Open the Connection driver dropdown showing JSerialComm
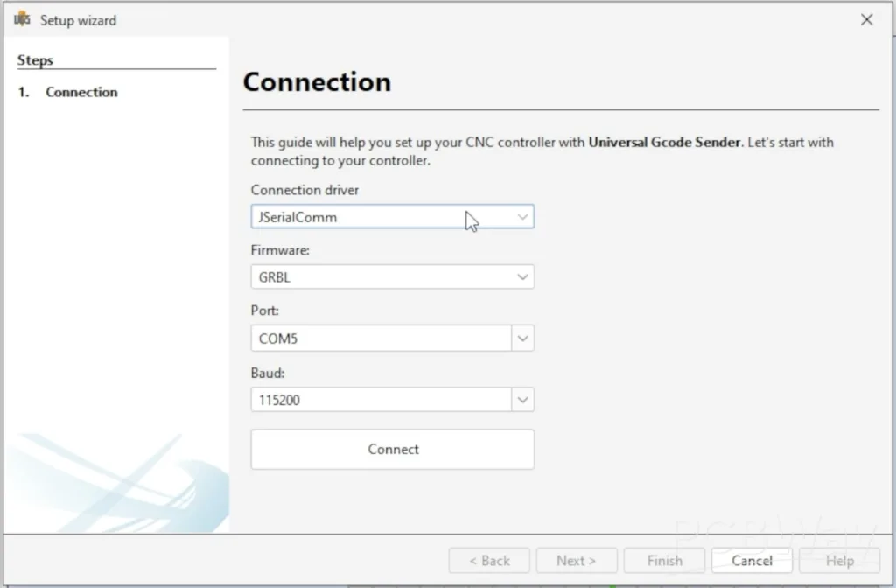 click(392, 217)
